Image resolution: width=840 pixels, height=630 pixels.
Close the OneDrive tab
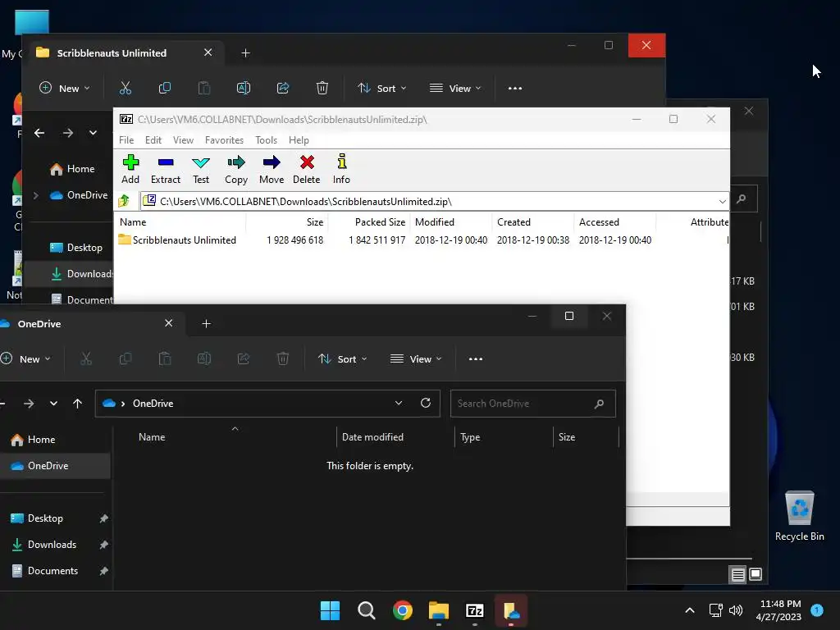[x=169, y=323]
